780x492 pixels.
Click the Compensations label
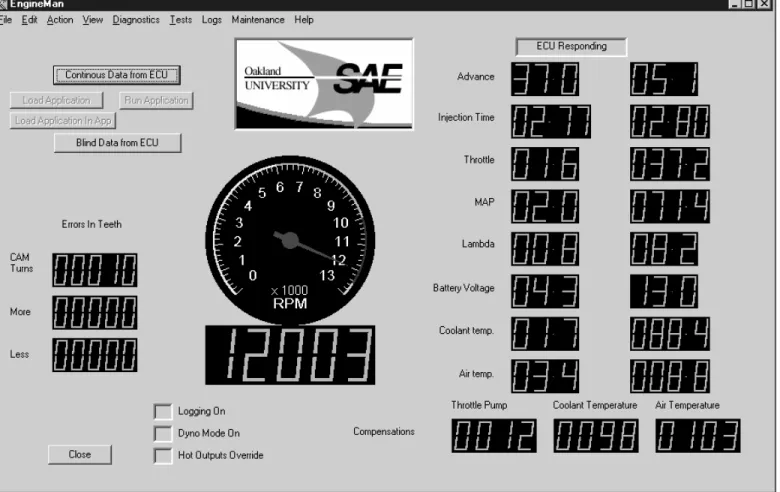384,432
